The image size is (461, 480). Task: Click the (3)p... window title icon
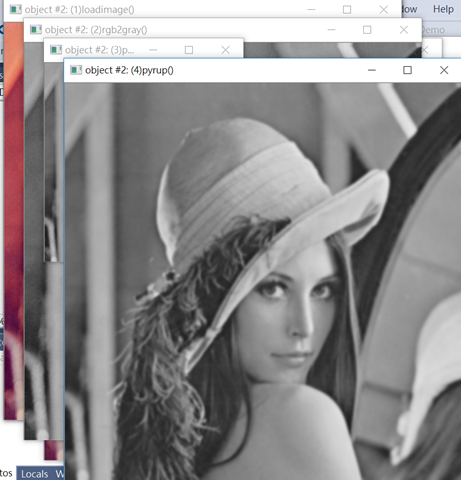coord(56,50)
